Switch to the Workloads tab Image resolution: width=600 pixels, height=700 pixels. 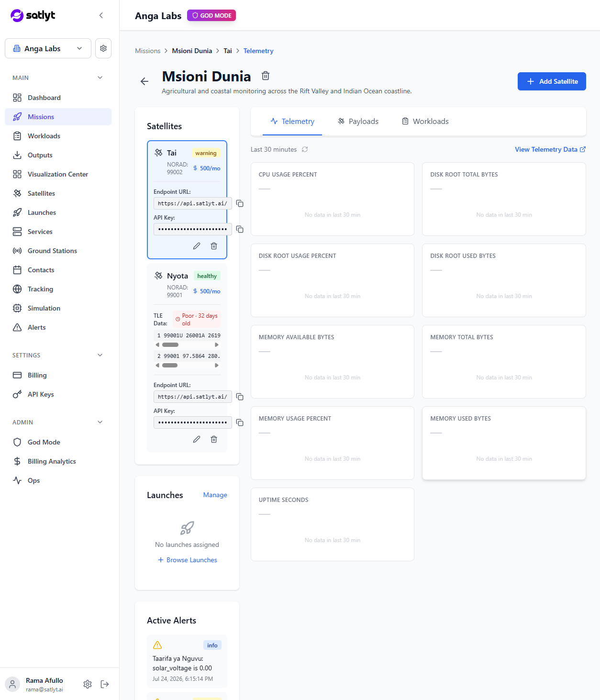425,122
